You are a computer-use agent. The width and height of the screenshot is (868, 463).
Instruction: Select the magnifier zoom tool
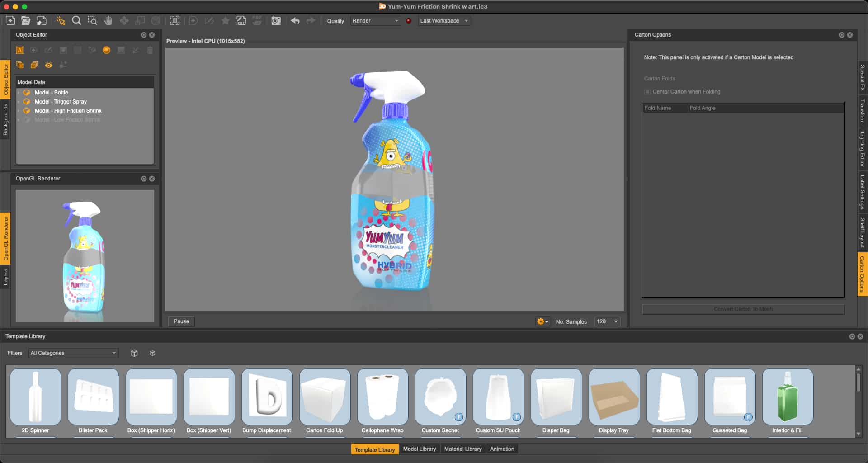coord(77,21)
